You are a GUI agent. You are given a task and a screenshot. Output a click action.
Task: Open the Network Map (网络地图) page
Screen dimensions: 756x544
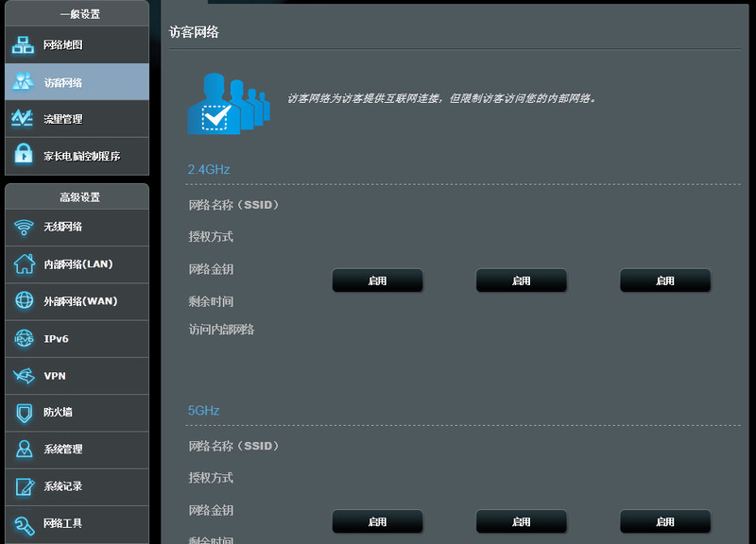pos(76,44)
